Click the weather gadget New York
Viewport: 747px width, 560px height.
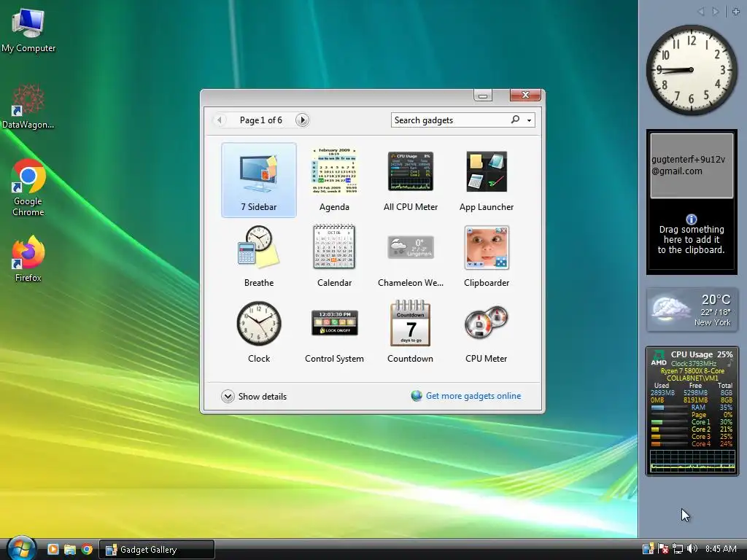tap(692, 310)
